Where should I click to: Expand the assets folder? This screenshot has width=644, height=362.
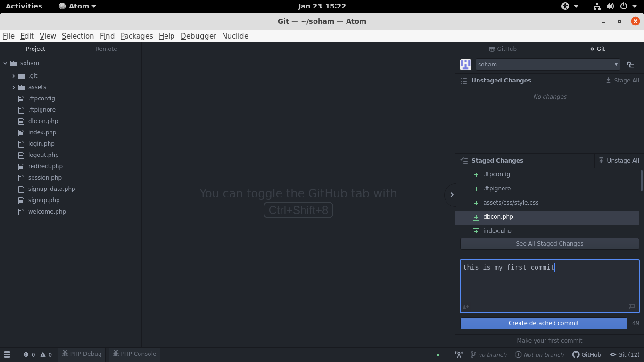point(14,87)
